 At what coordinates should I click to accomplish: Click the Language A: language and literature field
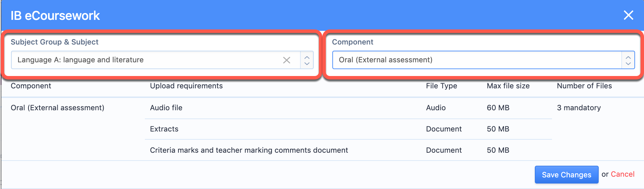point(162,60)
